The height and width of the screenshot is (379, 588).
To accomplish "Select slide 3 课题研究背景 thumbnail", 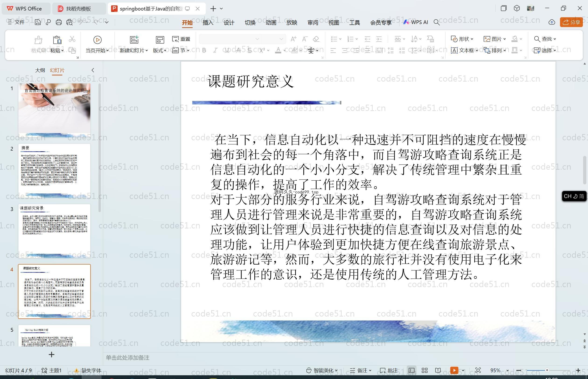I will click(x=54, y=231).
